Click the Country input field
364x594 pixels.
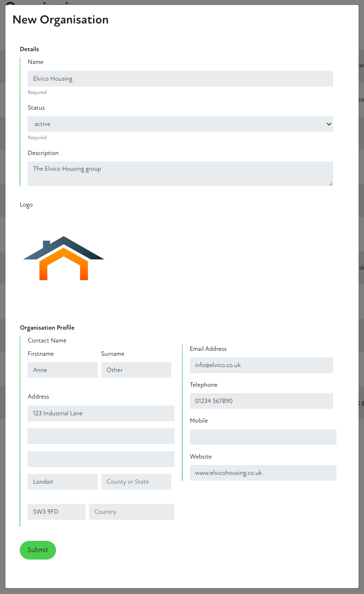(x=131, y=512)
